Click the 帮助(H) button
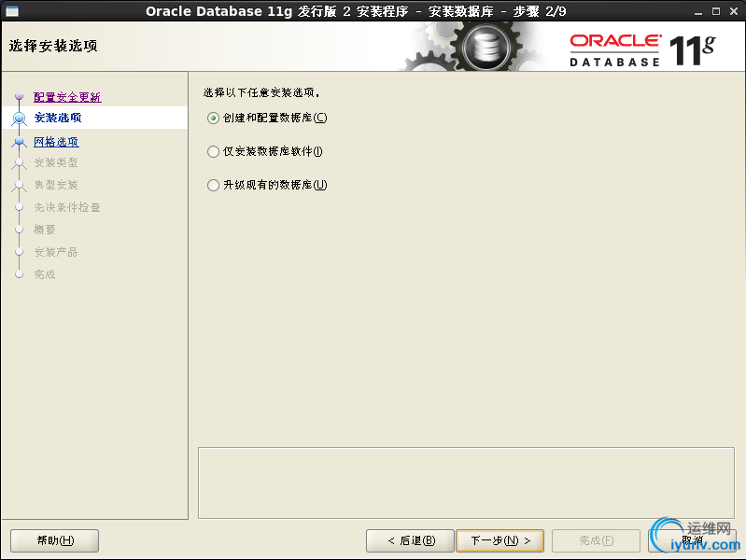 click(x=55, y=540)
